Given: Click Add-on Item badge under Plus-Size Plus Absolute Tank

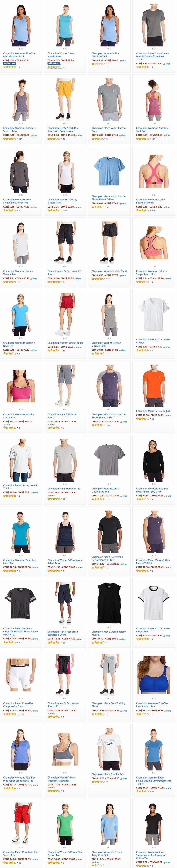Looking at the screenshot, I should tap(9, 63).
